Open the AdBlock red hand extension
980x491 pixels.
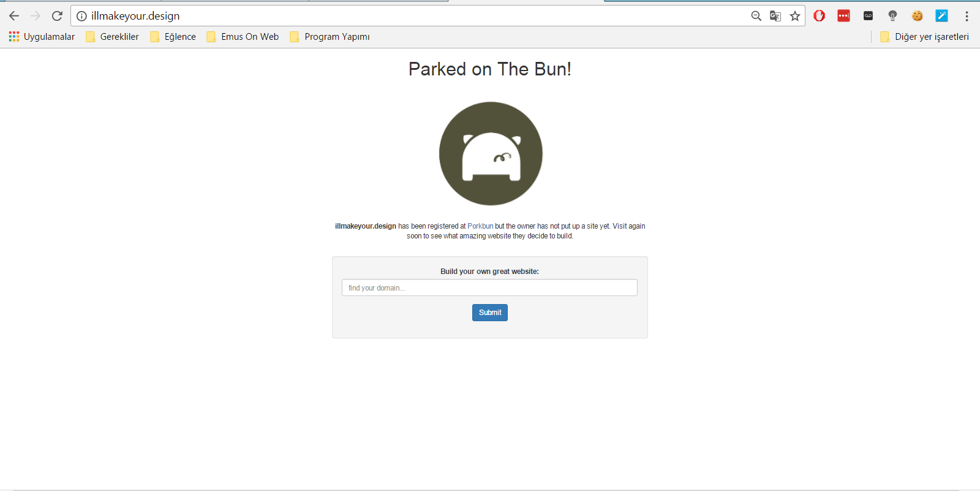click(819, 16)
